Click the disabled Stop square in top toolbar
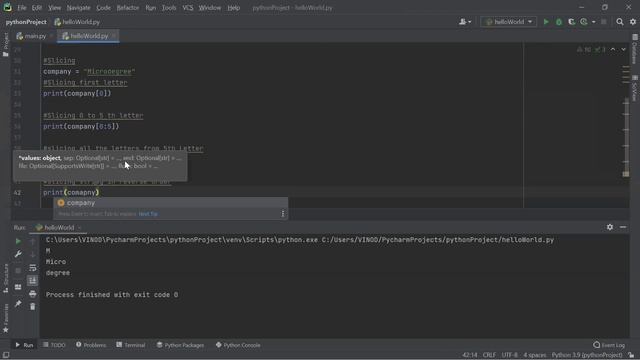Image resolution: width=640 pixels, height=360 pixels. (604, 22)
